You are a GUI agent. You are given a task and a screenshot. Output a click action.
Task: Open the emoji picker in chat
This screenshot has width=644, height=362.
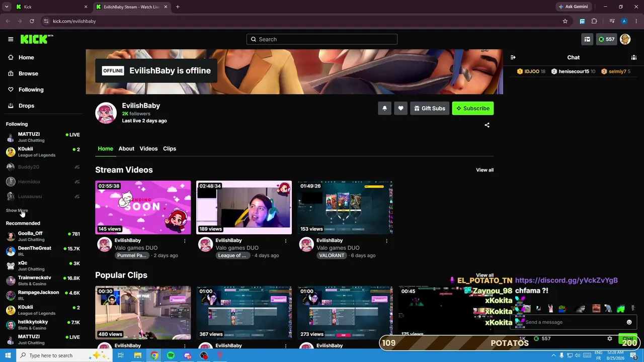pos(629,322)
